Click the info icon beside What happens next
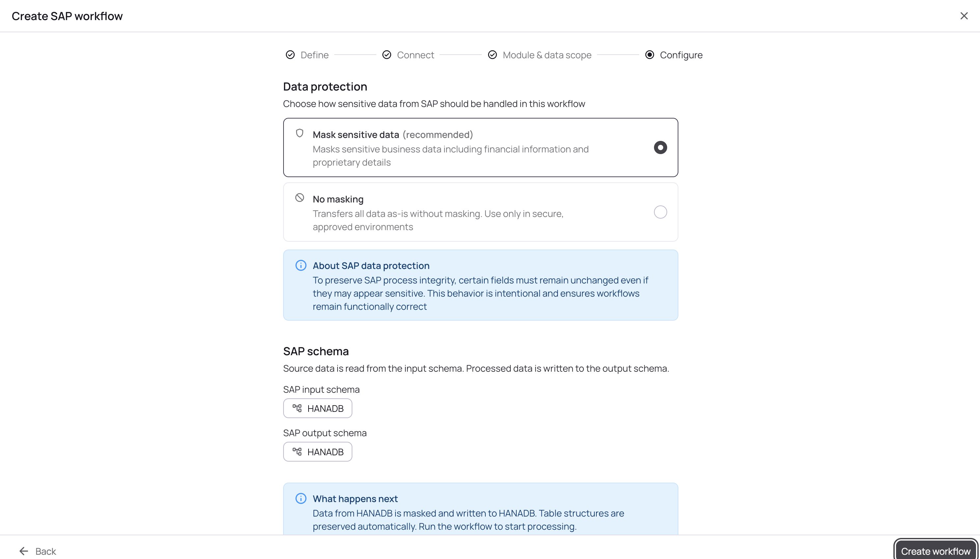The height and width of the screenshot is (559, 980). [x=301, y=498]
